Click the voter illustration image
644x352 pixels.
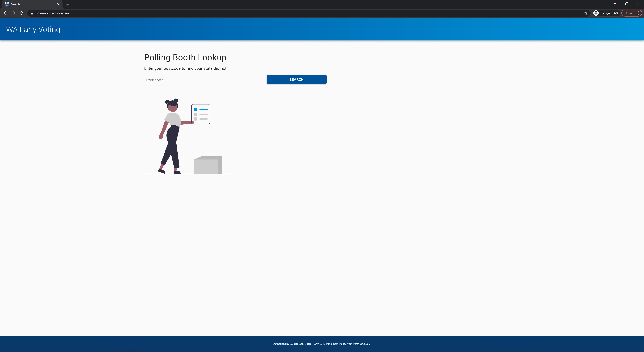coord(187,136)
